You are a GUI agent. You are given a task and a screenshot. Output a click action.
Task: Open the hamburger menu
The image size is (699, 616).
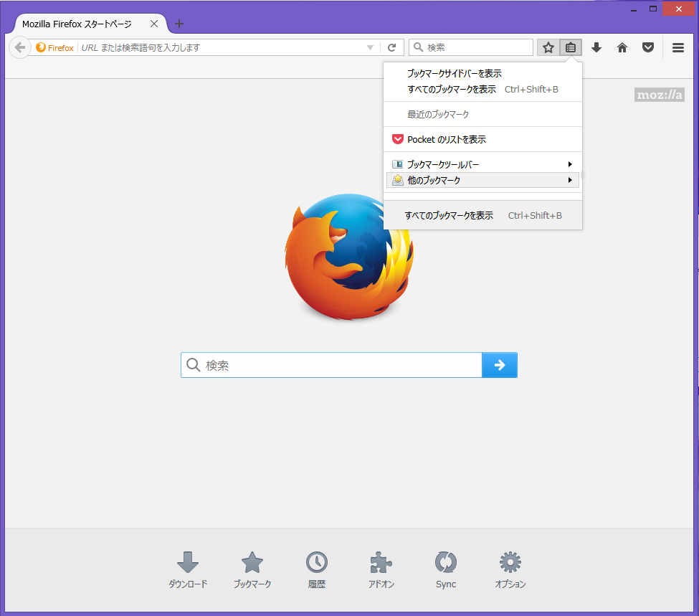678,47
